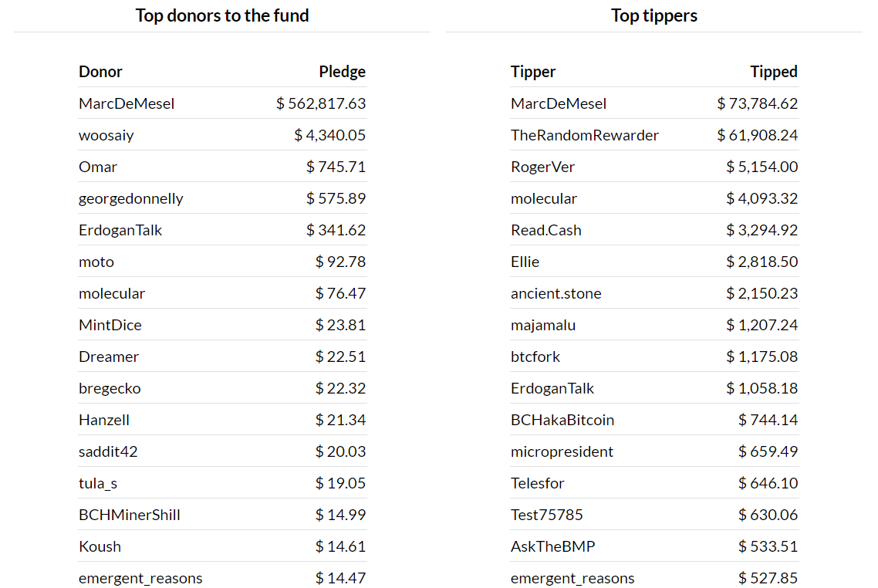Open ancient.stone's profile link
This screenshot has width=878, height=588.
556,293
